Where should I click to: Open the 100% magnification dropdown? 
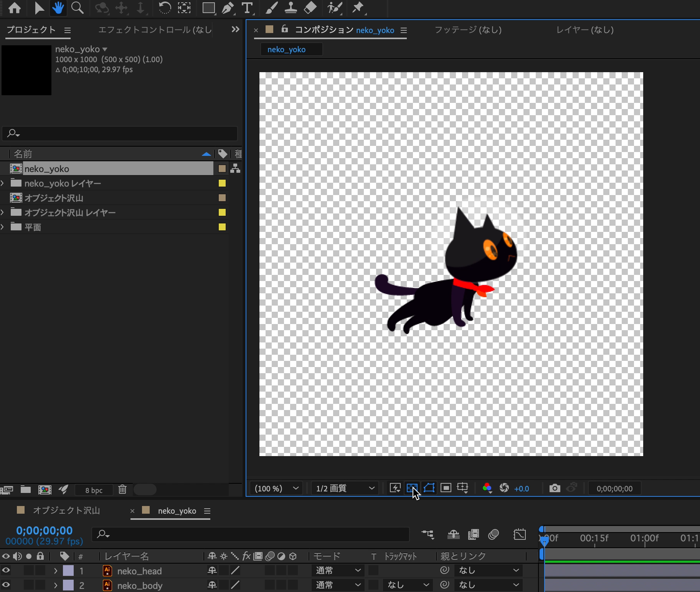click(276, 488)
